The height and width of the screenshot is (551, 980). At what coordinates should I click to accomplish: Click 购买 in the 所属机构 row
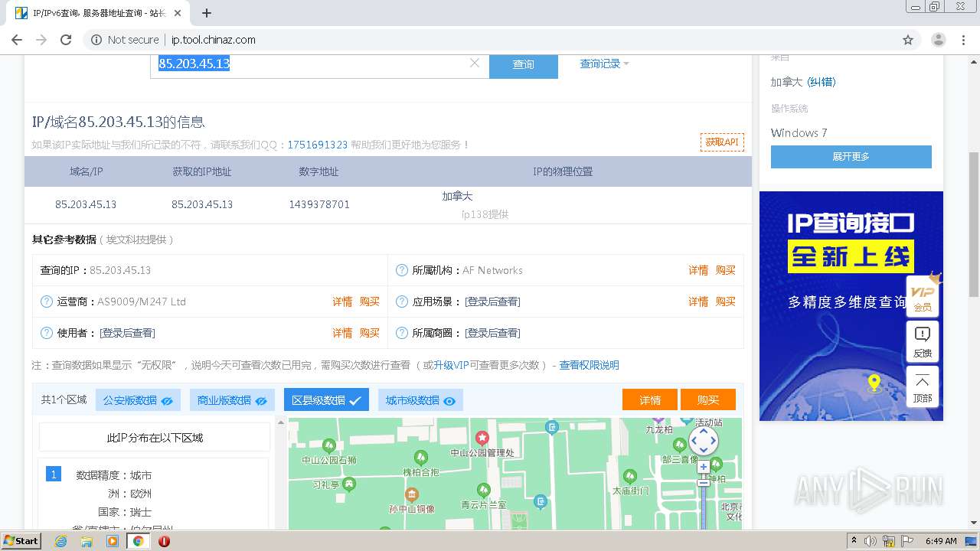click(726, 270)
